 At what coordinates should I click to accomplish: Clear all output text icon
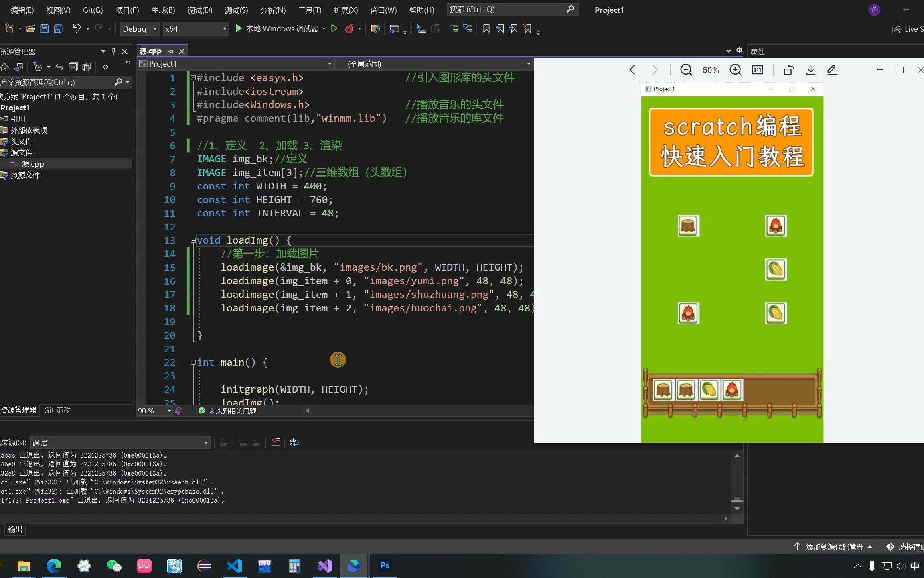click(276, 442)
